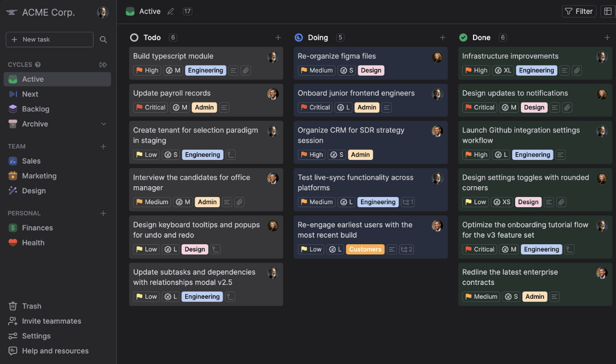The height and width of the screenshot is (364, 616).
Task: Click the search icon in sidebar
Action: click(103, 40)
